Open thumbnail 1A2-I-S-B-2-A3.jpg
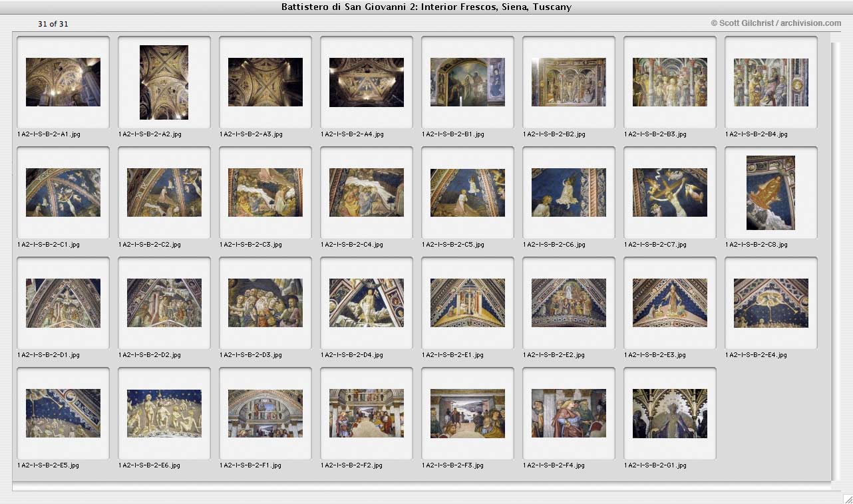Image resolution: width=853 pixels, height=504 pixels. click(x=265, y=82)
